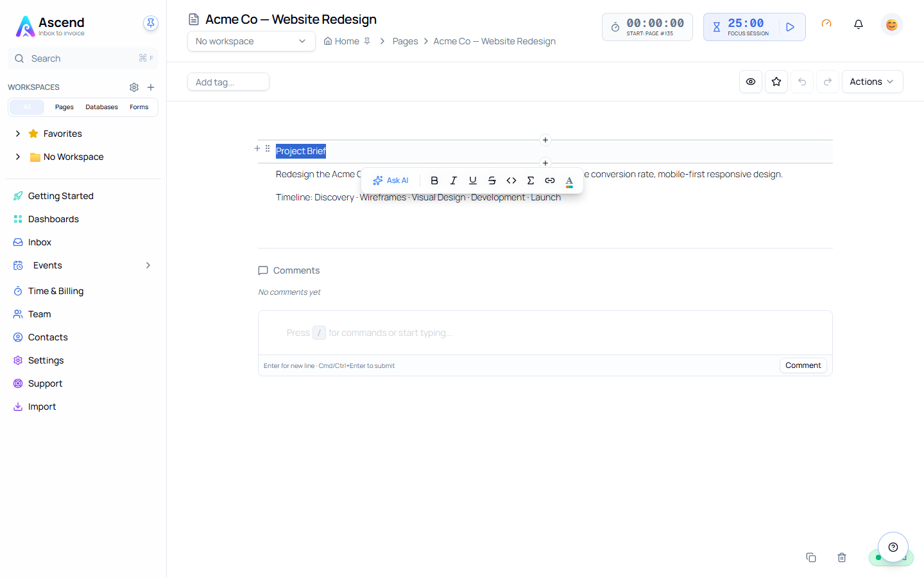The image size is (924, 578).
Task: Select the All filter tab
Action: (x=27, y=107)
